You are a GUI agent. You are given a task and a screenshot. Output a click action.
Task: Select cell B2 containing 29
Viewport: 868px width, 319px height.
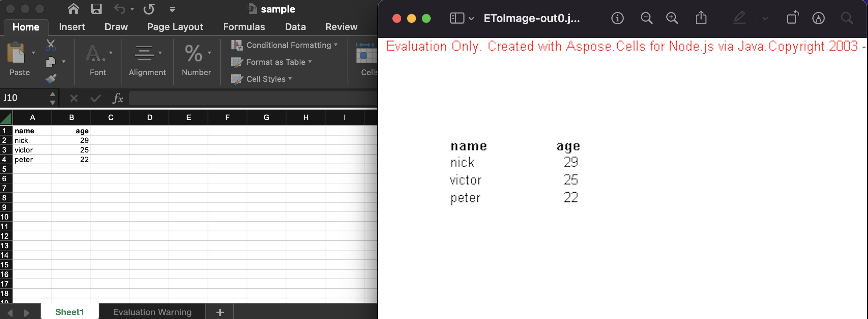[71, 140]
